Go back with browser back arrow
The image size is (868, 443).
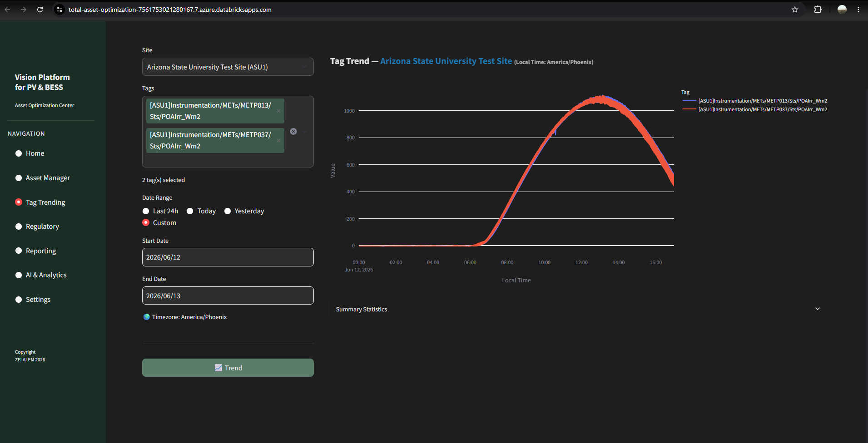[x=7, y=10]
